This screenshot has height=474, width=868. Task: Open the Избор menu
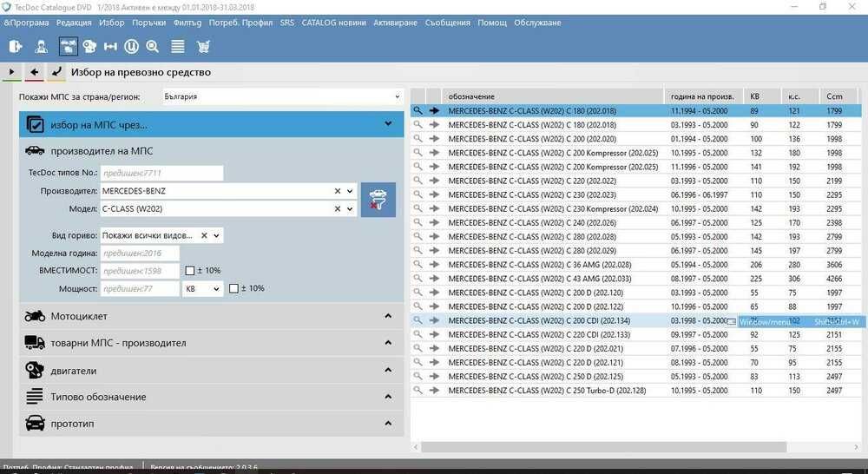coord(112,23)
